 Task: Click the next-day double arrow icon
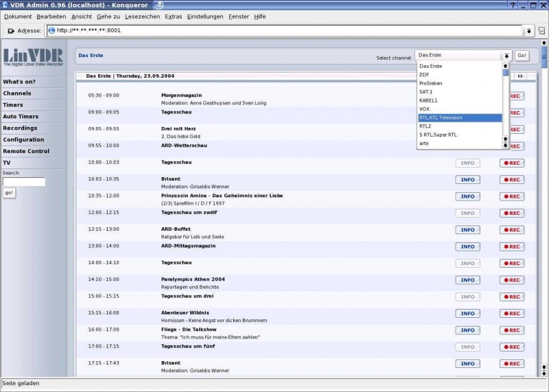coord(521,76)
